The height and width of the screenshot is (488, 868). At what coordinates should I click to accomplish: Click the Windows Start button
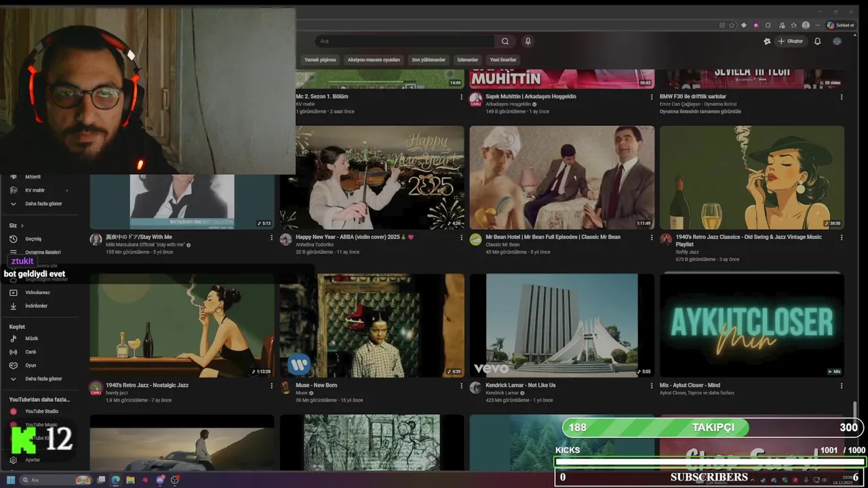pyautogui.click(x=11, y=480)
